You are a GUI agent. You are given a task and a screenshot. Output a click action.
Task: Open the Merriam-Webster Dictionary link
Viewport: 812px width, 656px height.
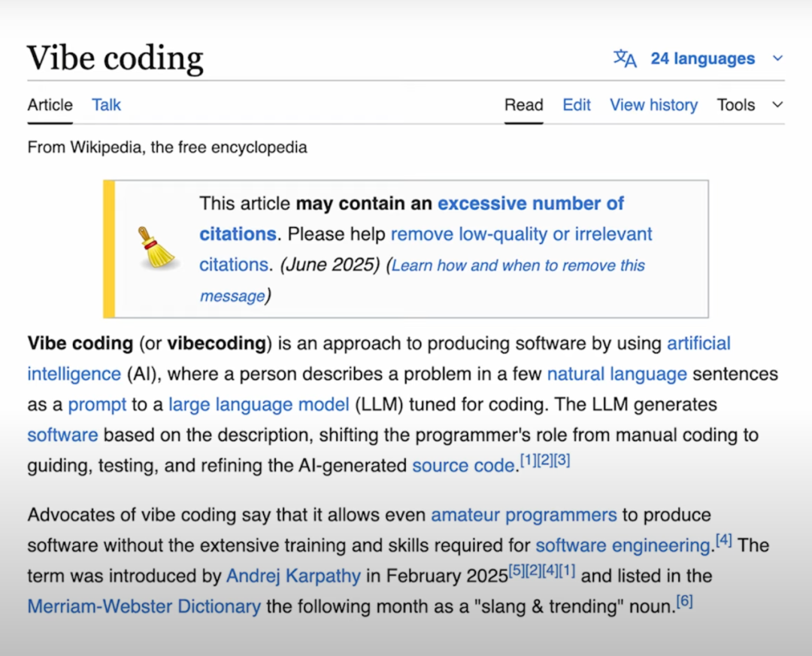click(144, 606)
